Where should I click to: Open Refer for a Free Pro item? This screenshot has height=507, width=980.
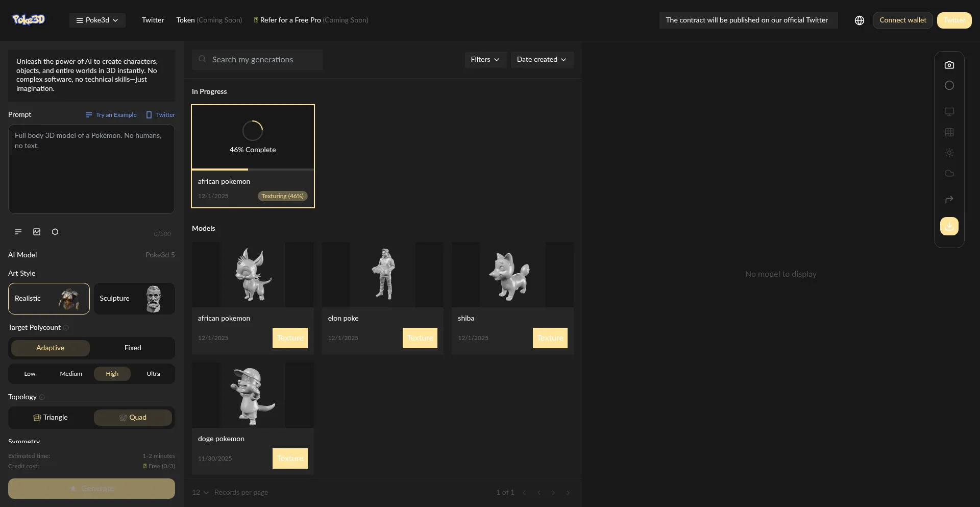pos(290,20)
